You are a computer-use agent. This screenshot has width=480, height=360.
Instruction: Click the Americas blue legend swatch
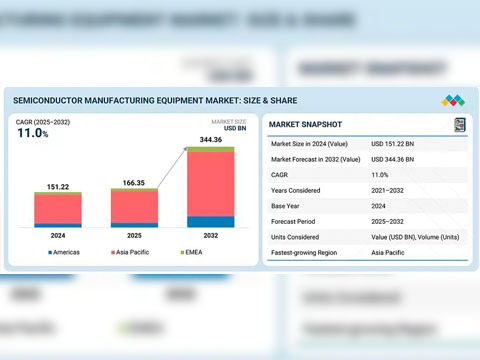[x=50, y=253]
